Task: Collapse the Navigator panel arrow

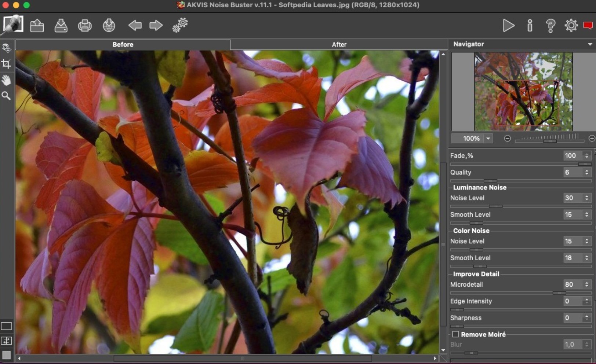Action: pyautogui.click(x=590, y=44)
